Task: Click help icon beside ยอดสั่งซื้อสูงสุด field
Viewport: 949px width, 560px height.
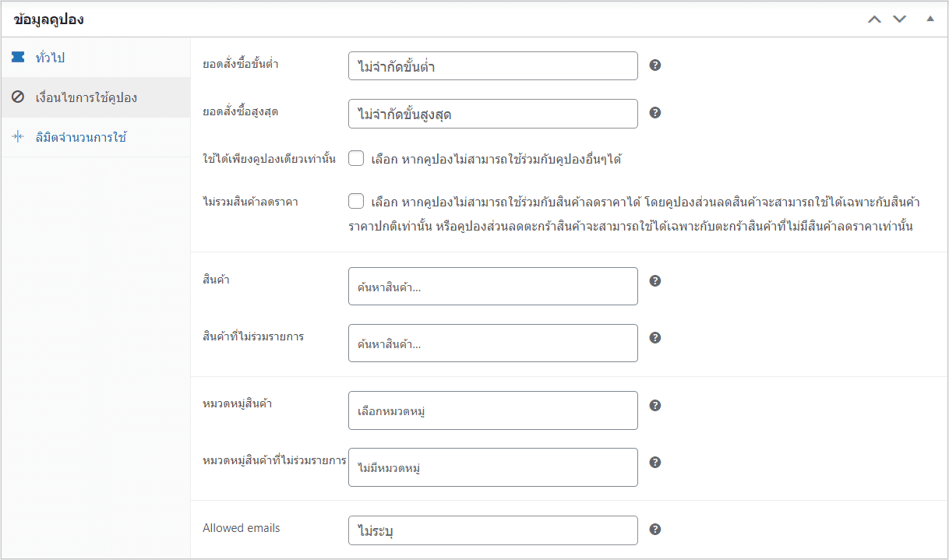Action: (655, 113)
